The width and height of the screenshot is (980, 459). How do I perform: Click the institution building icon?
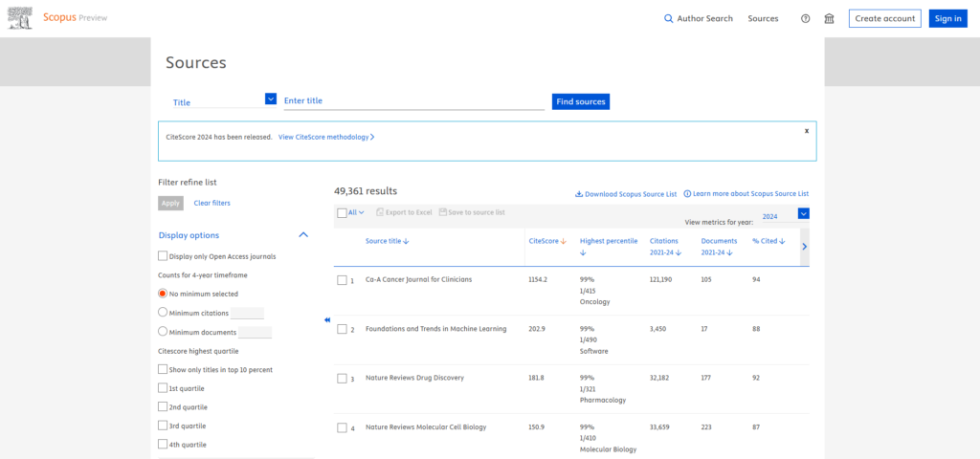coord(829,18)
